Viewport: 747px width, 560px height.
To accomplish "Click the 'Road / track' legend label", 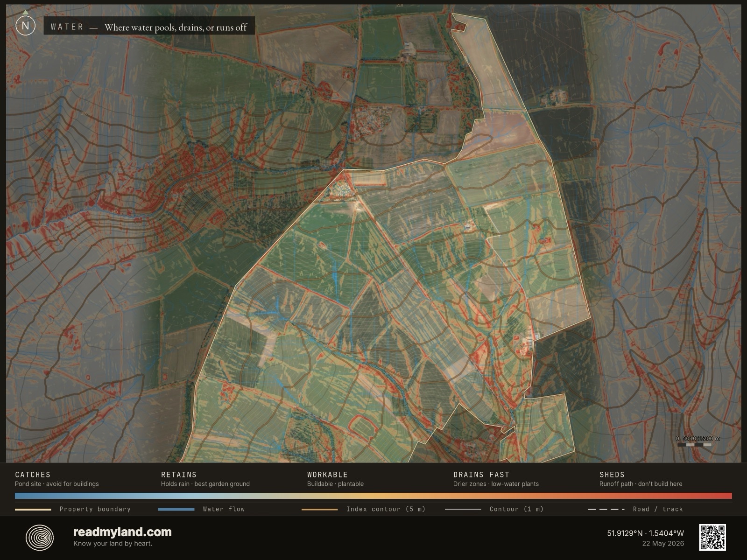I will [658, 509].
